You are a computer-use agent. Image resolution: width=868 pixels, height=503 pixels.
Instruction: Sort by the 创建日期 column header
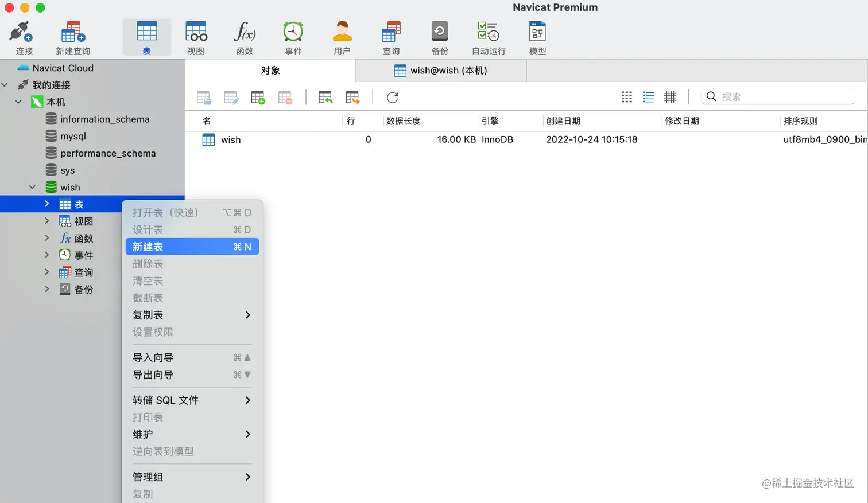(x=602, y=121)
